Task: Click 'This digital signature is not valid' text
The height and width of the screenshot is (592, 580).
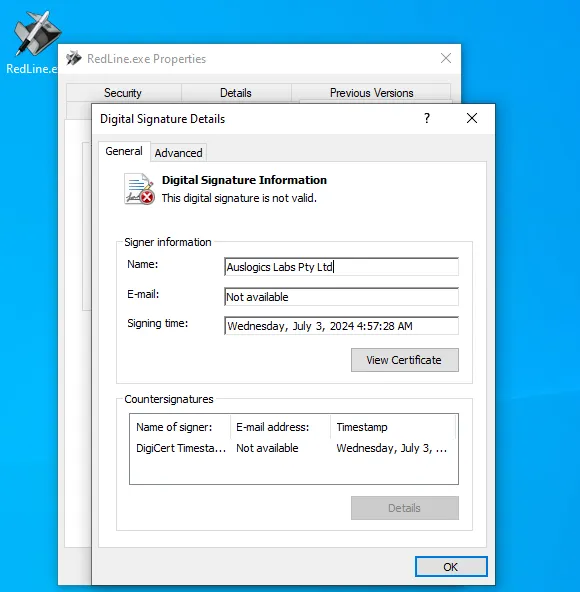Action: click(239, 198)
